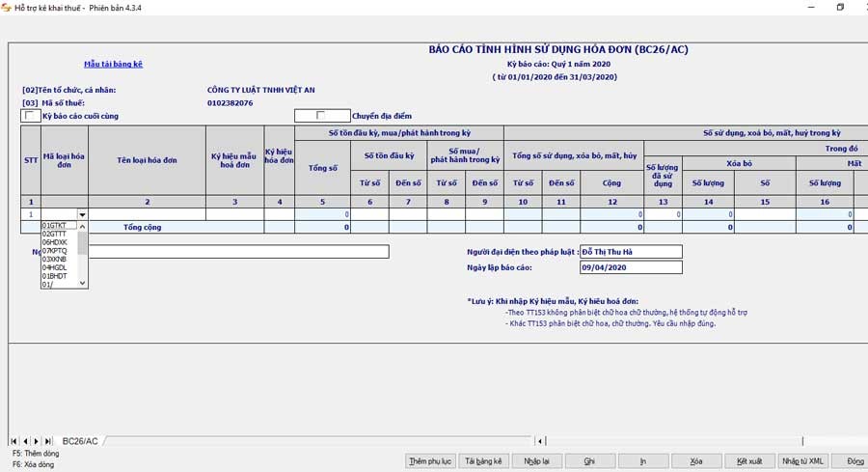
Task: Click the 'Ngày lập báo cáo' date field
Action: pyautogui.click(x=631, y=267)
